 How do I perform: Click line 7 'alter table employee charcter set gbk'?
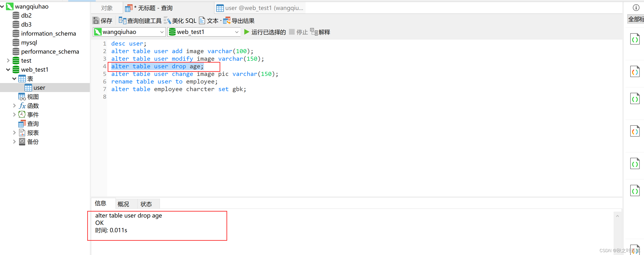178,89
